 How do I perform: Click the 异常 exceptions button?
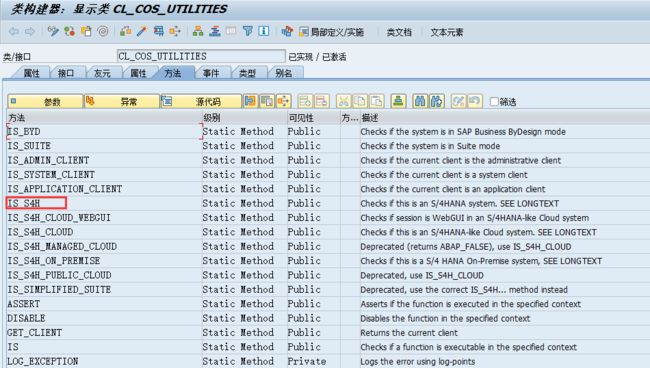pos(122,102)
